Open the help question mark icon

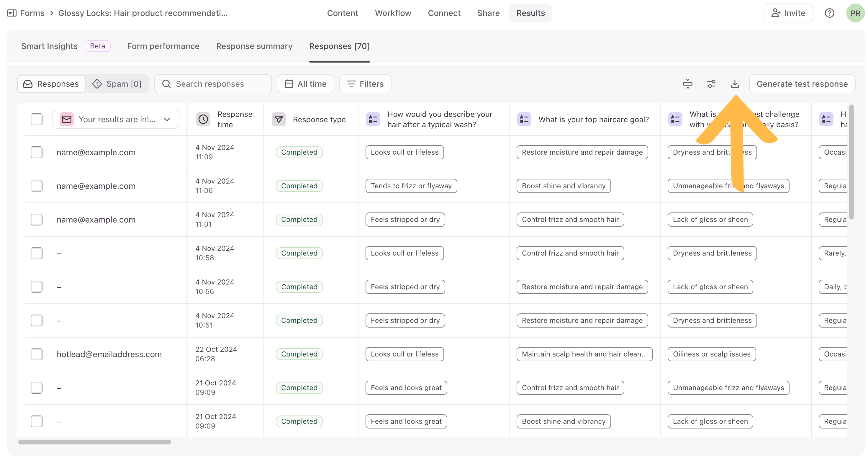coord(829,13)
